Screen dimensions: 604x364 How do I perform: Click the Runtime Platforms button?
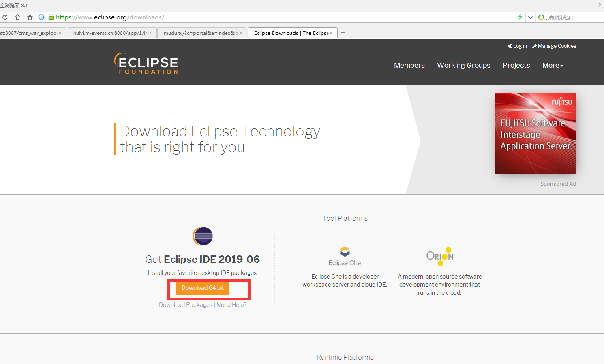(x=345, y=357)
